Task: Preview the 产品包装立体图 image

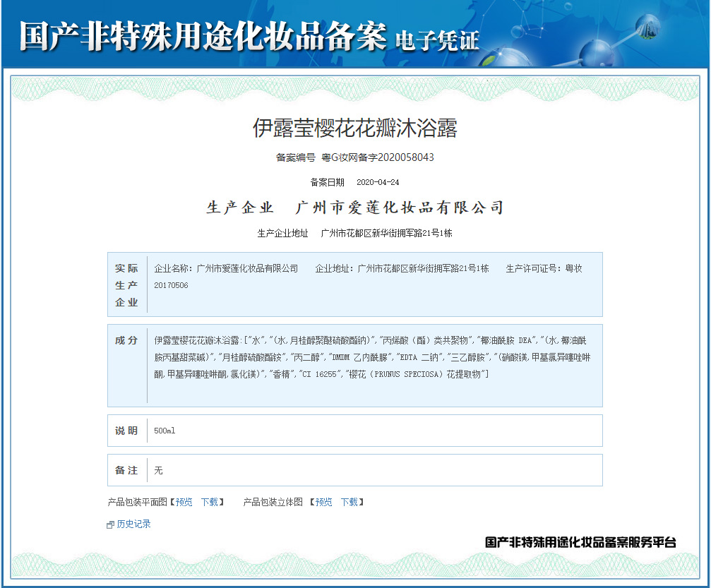Action: [x=323, y=502]
